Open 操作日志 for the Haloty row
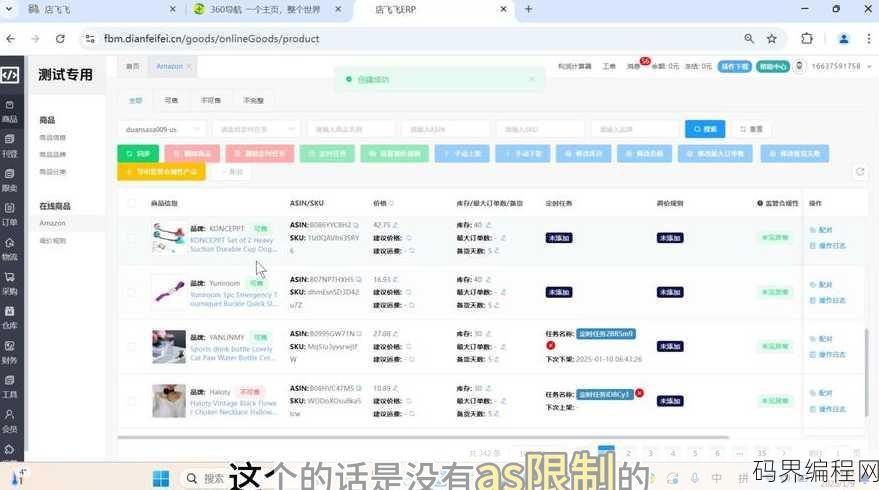Viewport: 879px width, 490px height. coord(828,409)
